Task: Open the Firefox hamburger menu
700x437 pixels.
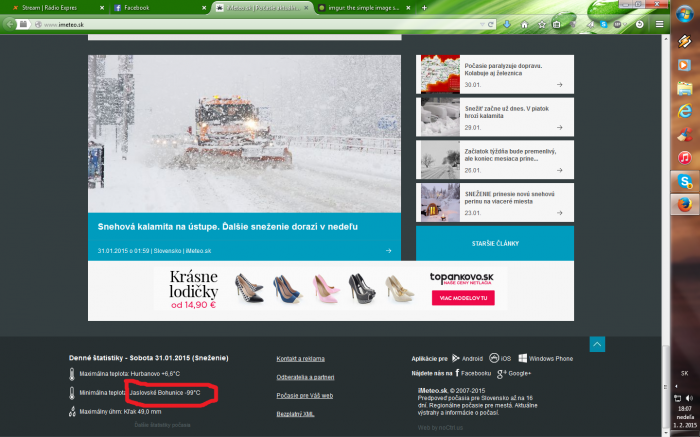Action: click(659, 25)
